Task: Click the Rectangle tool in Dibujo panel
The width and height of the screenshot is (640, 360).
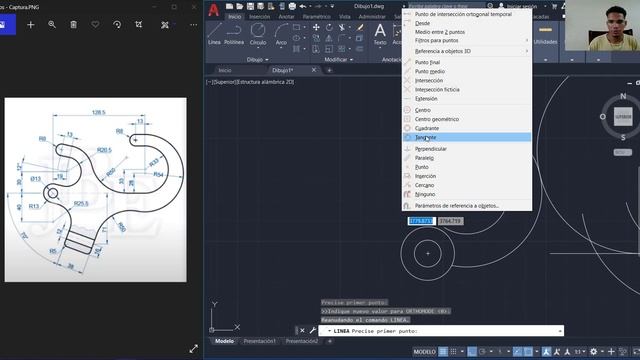Action: tap(297, 27)
